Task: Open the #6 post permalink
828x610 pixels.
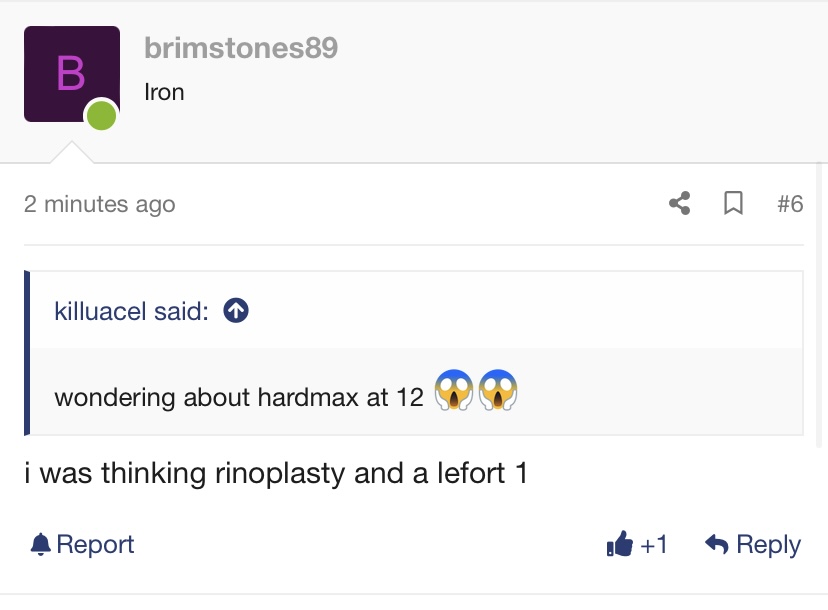Action: (790, 204)
